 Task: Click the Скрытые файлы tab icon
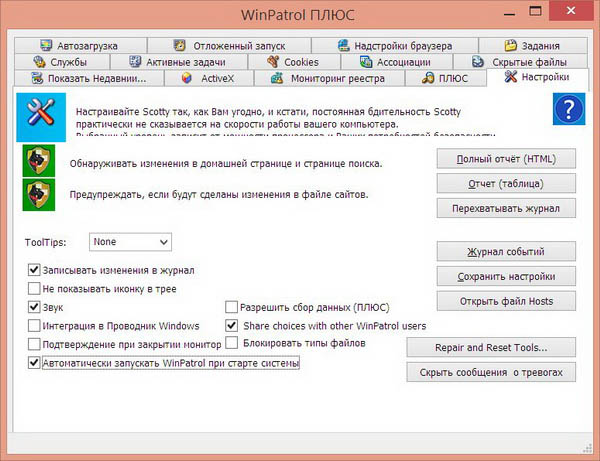[478, 62]
